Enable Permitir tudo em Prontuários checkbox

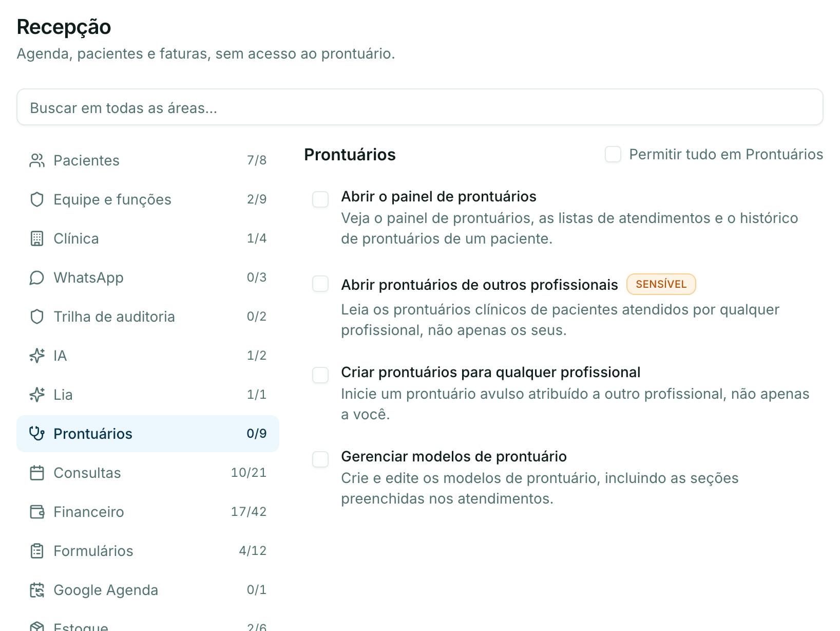613,154
